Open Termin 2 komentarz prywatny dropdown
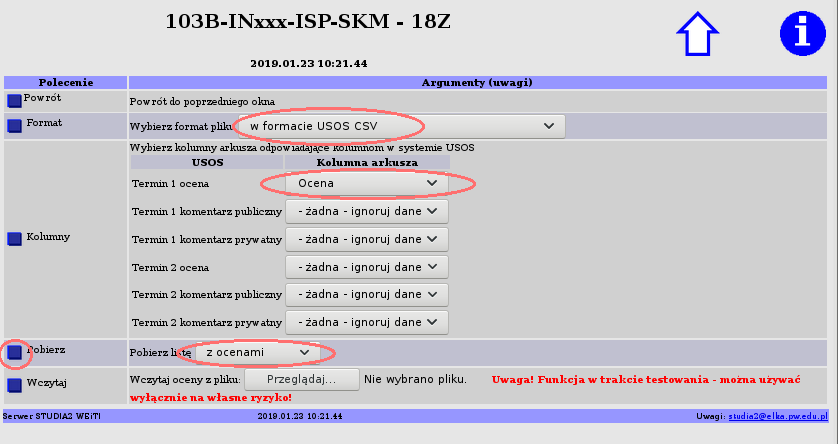This screenshot has width=838, height=444. point(367,323)
